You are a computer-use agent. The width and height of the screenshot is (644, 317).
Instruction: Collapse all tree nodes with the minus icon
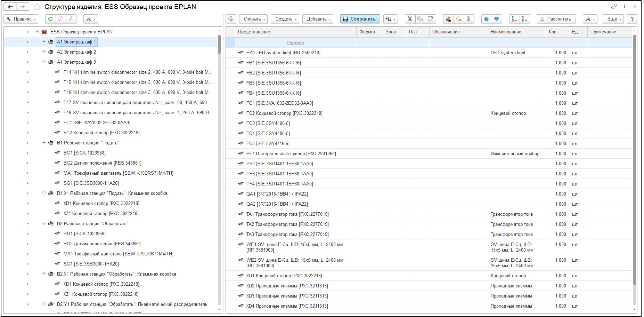[61, 19]
